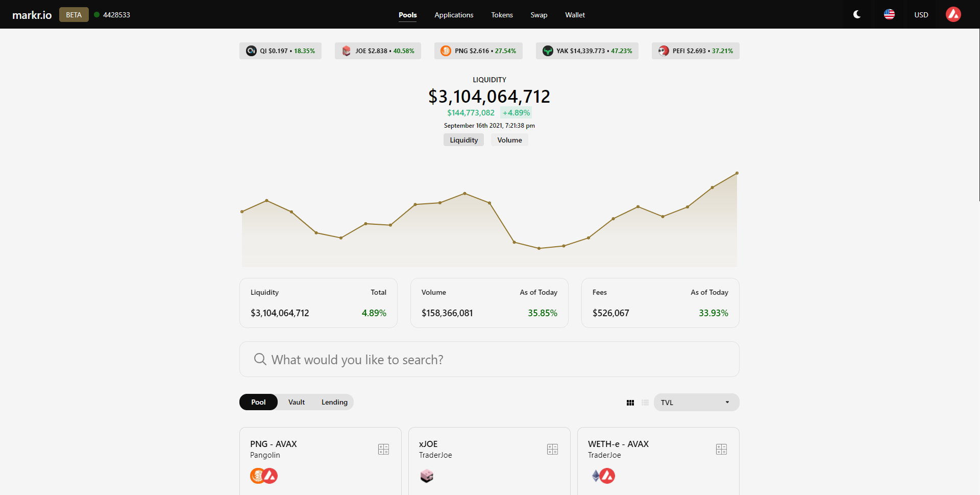Select the YAK token price chip
The image size is (980, 495).
(587, 51)
